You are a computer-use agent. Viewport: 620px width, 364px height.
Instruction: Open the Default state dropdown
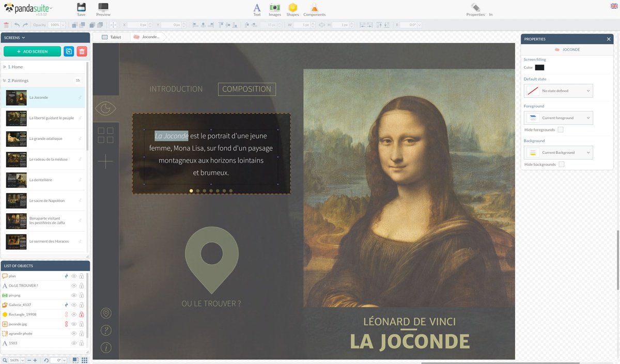[559, 91]
